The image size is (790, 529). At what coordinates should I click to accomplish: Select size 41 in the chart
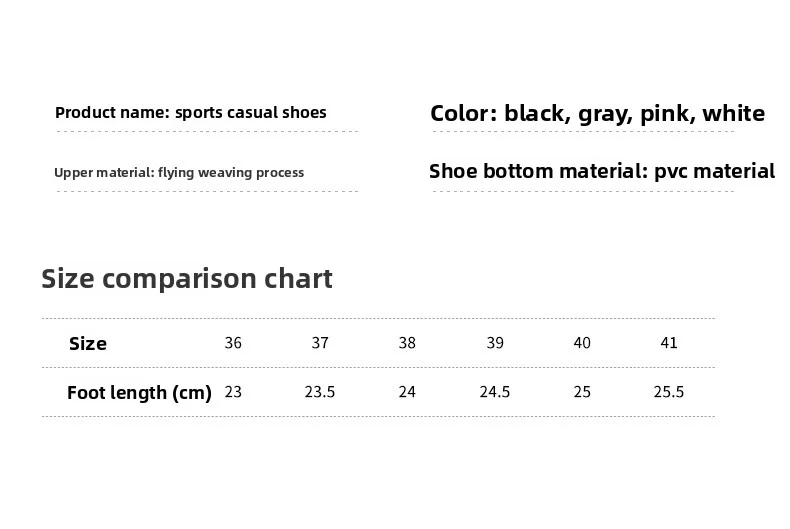pyautogui.click(x=669, y=343)
